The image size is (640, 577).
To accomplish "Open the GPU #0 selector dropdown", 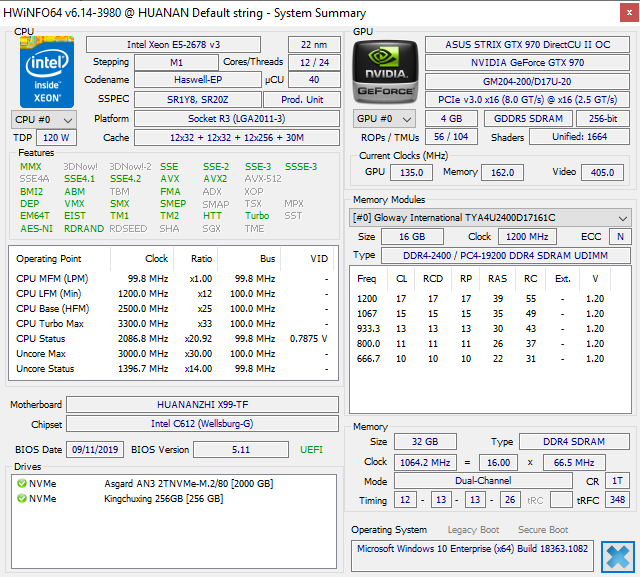I will pyautogui.click(x=384, y=119).
